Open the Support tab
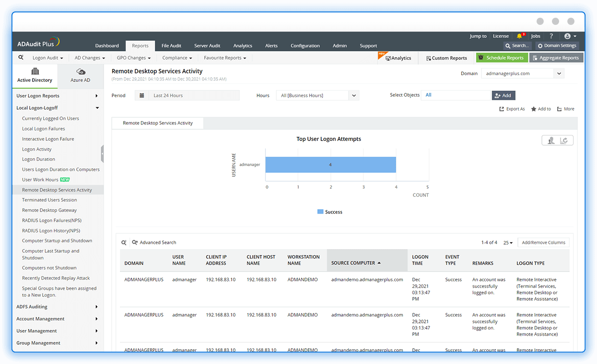 (368, 45)
